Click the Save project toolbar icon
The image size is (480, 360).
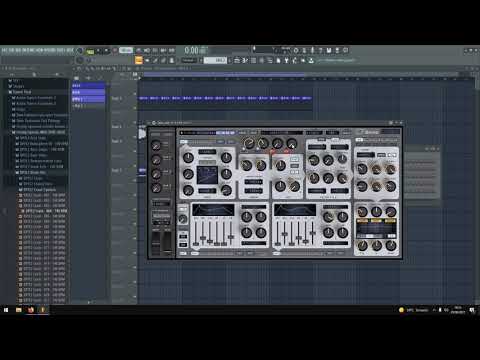[329, 50]
